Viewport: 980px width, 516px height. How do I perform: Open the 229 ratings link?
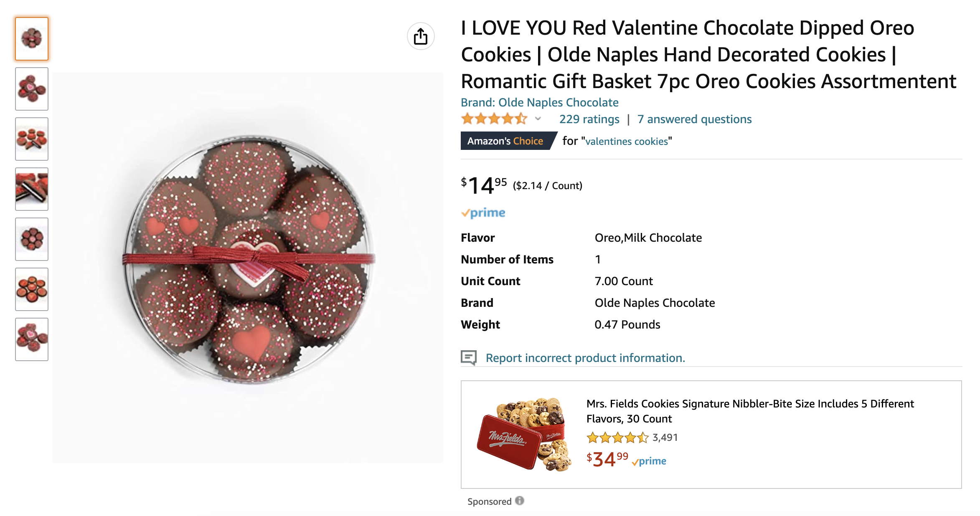pyautogui.click(x=589, y=119)
